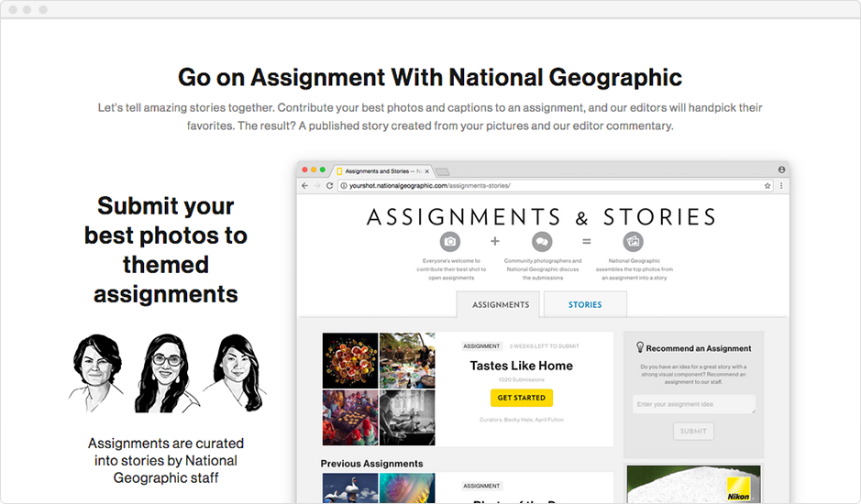Click the camera circle icon
The width and height of the screenshot is (861, 504).
tap(449, 241)
